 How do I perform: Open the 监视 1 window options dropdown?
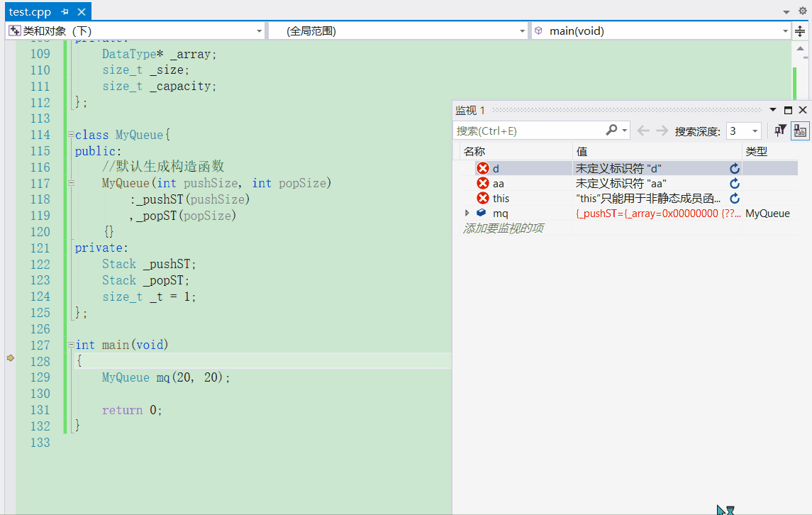[773, 110]
